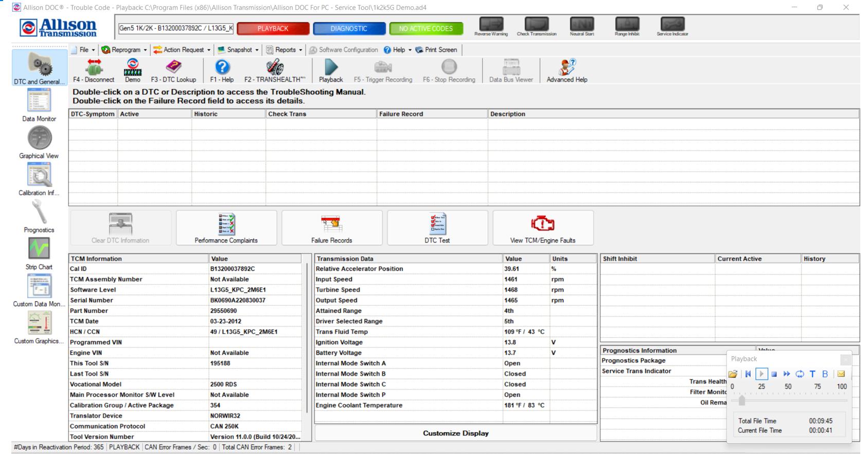Screen dimensions: 868x454
Task: Launch F2 - TRANSHEALTH tool
Action: [275, 71]
